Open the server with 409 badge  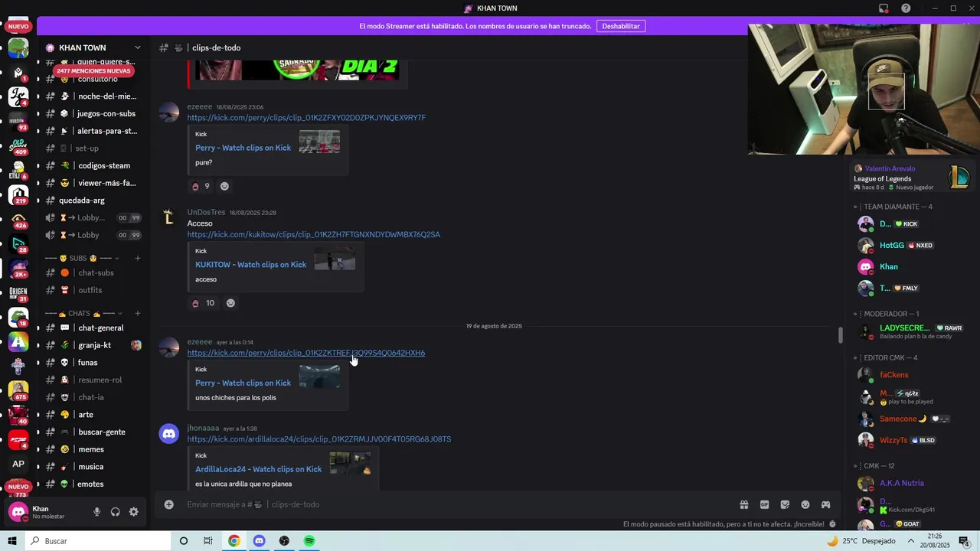tap(18, 145)
